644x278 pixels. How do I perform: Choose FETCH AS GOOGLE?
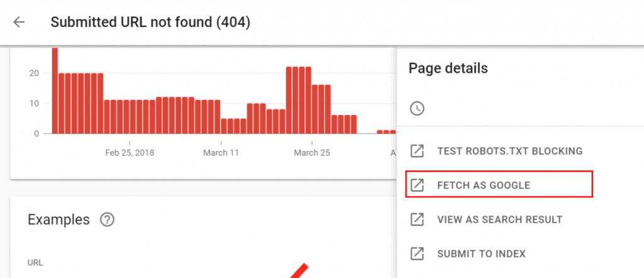coord(484,185)
